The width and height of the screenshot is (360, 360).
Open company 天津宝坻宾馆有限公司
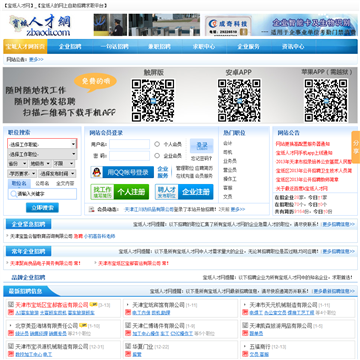point(158,305)
